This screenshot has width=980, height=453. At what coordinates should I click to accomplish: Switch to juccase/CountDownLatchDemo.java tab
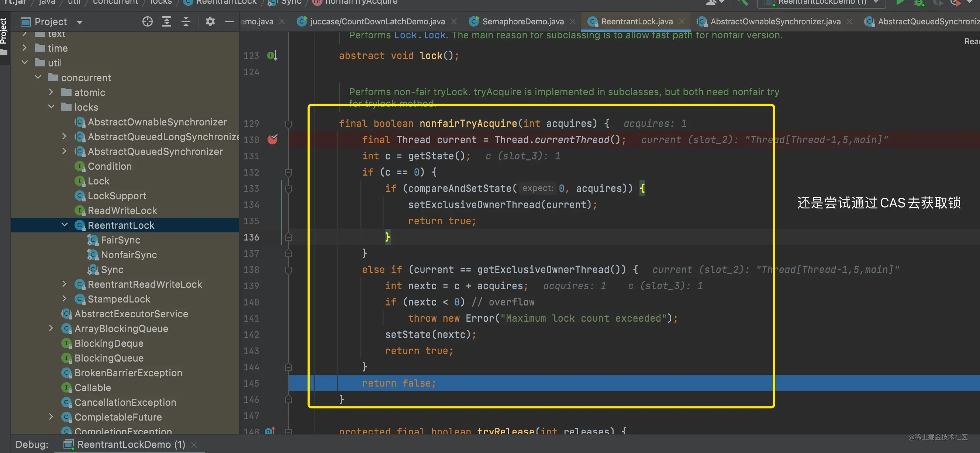click(x=377, y=22)
